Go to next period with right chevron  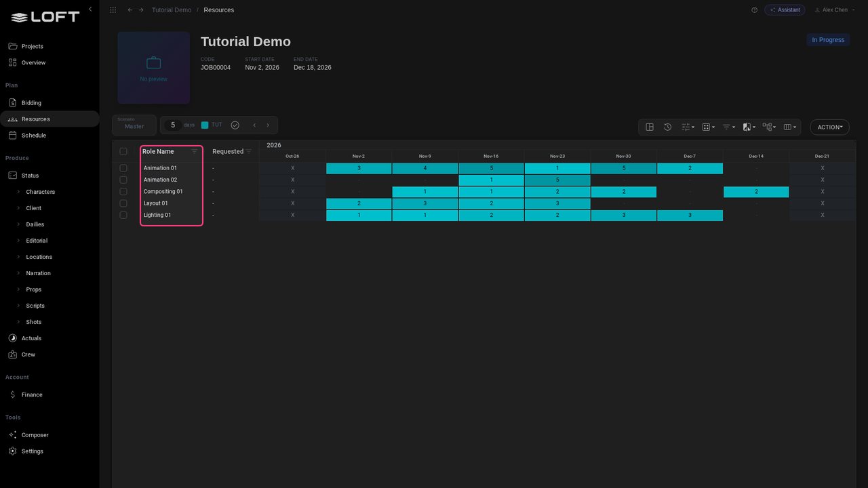click(x=268, y=125)
